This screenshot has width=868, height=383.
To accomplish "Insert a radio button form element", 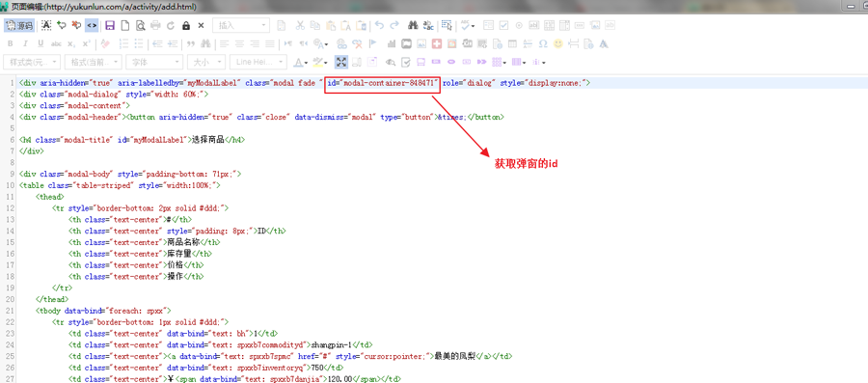I will (519, 25).
